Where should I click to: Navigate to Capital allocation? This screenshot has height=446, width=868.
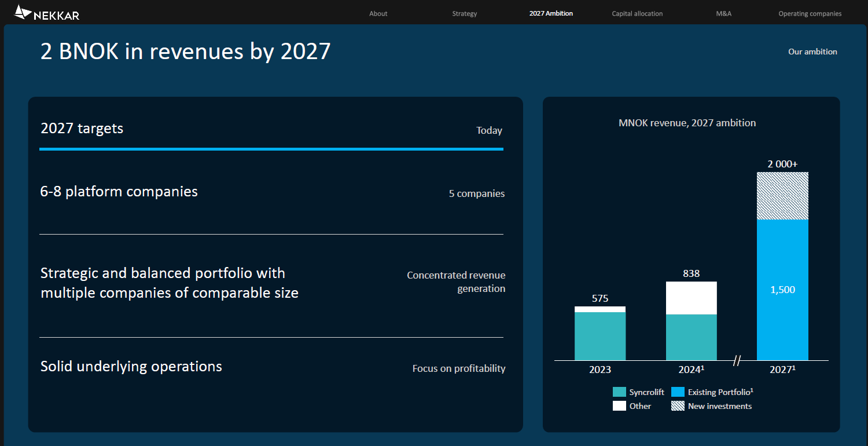click(x=637, y=13)
